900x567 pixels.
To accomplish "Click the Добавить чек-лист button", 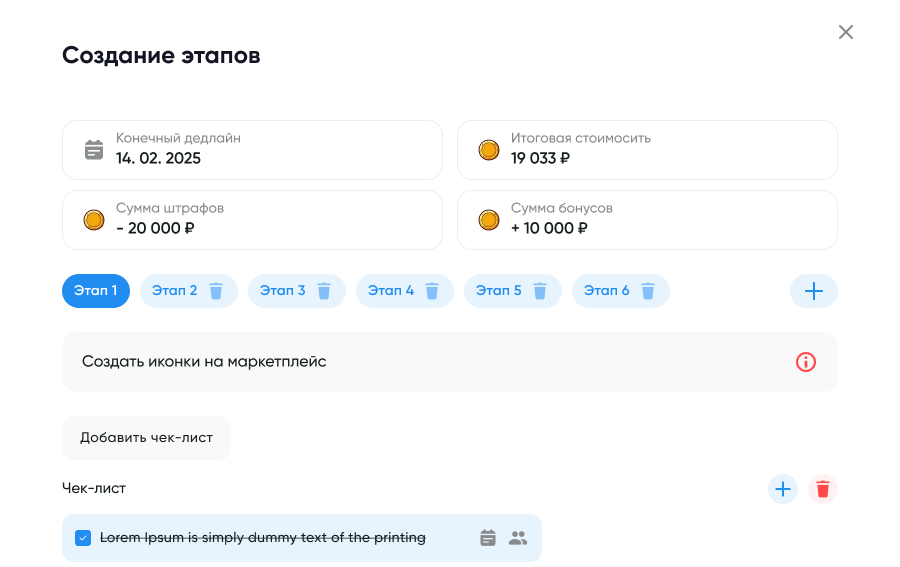I will pyautogui.click(x=146, y=438).
